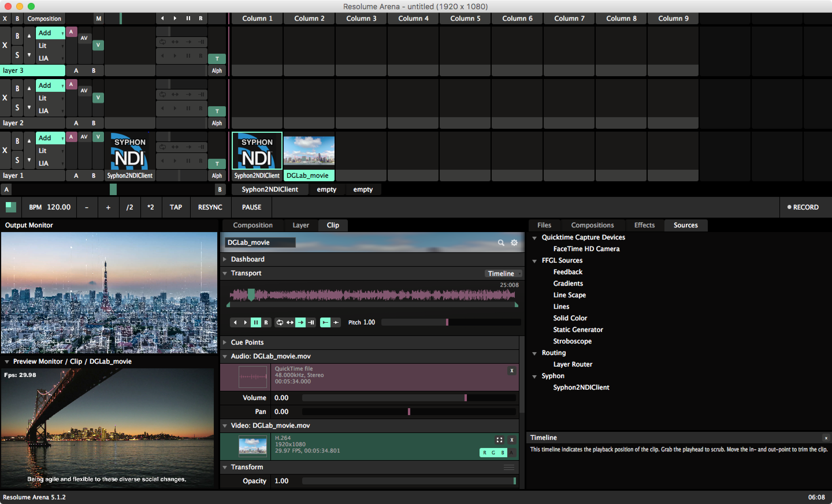Click the search magnifier icon in Clip panel
Screen dimensions: 832x504
tap(501, 242)
